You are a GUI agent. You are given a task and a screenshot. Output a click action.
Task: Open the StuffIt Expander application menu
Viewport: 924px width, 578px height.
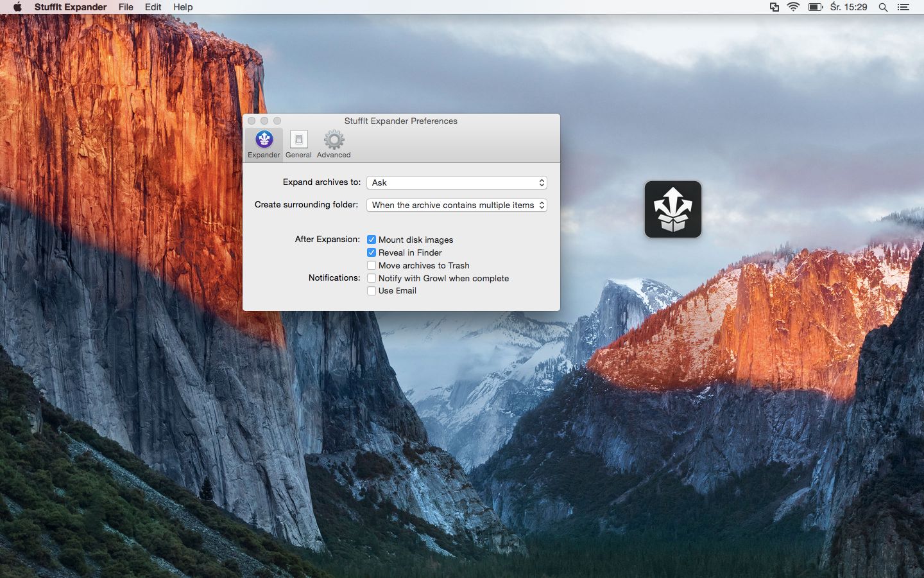71,7
